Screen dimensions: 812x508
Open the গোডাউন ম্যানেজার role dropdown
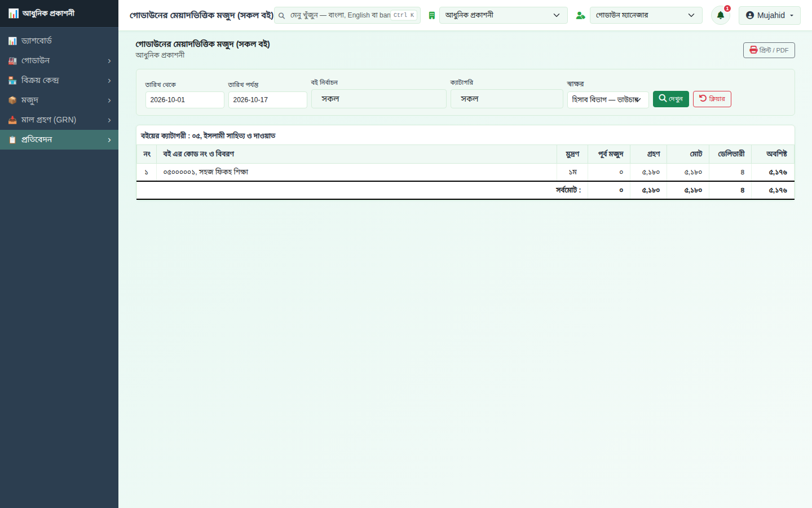pyautogui.click(x=646, y=15)
